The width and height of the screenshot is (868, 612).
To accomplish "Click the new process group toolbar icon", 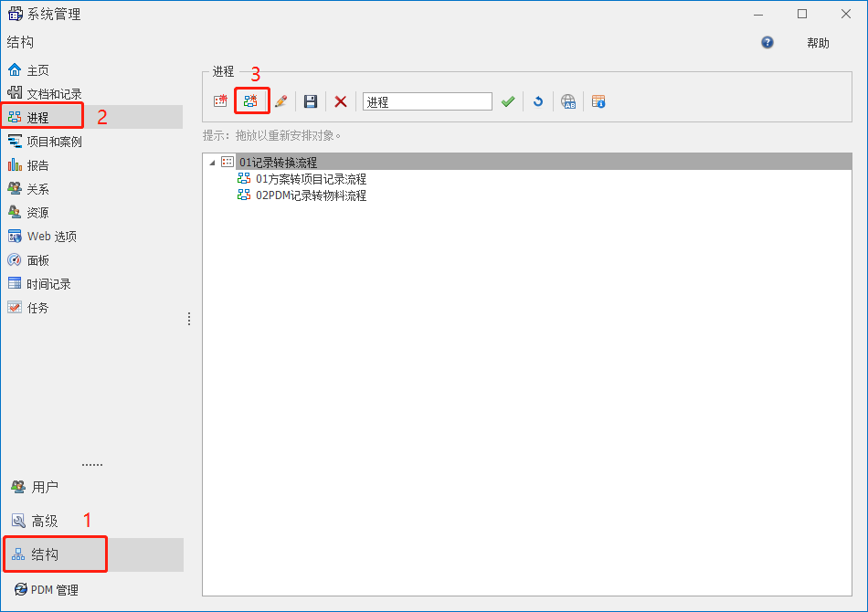I will pos(220,101).
